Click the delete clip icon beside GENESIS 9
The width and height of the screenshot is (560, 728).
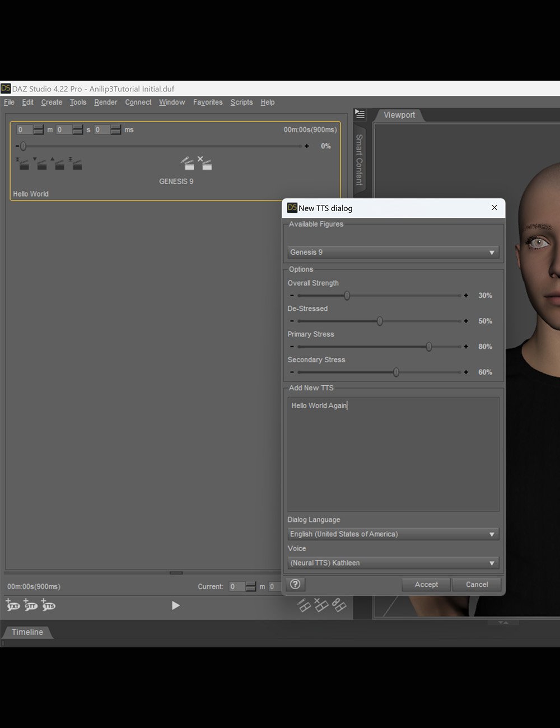click(x=205, y=164)
